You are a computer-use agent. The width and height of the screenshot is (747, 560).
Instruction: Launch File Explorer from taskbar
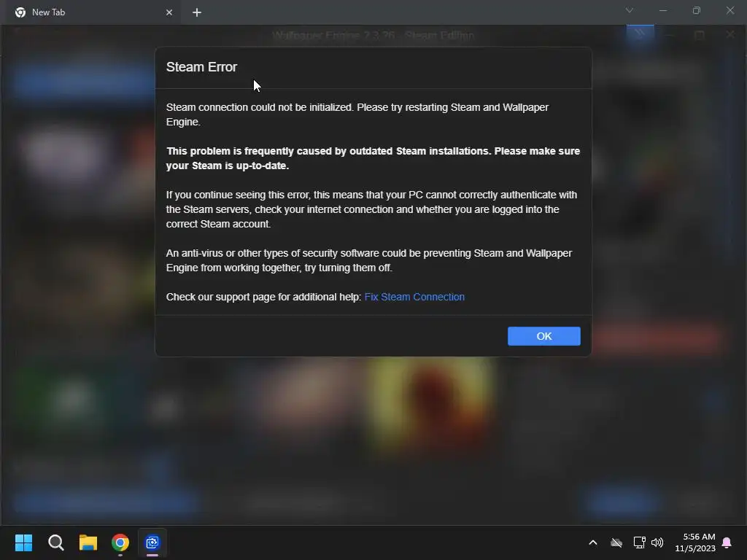[88, 542]
